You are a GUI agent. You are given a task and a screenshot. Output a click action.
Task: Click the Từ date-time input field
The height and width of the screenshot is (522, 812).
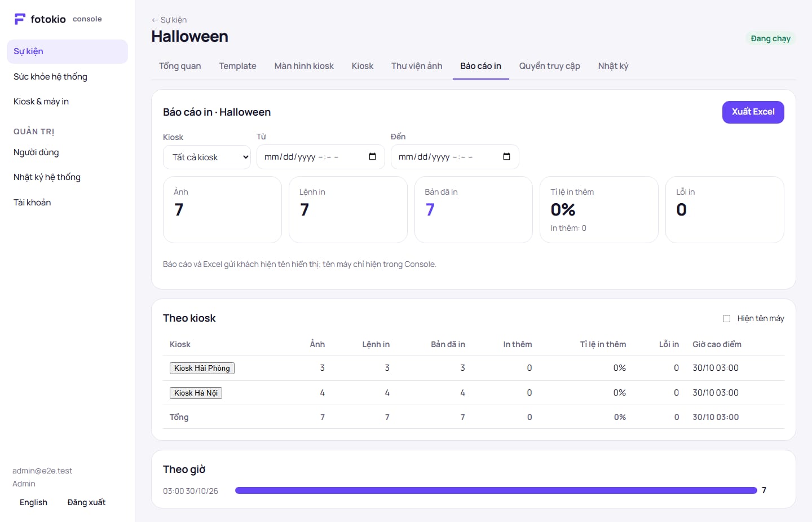(x=320, y=157)
